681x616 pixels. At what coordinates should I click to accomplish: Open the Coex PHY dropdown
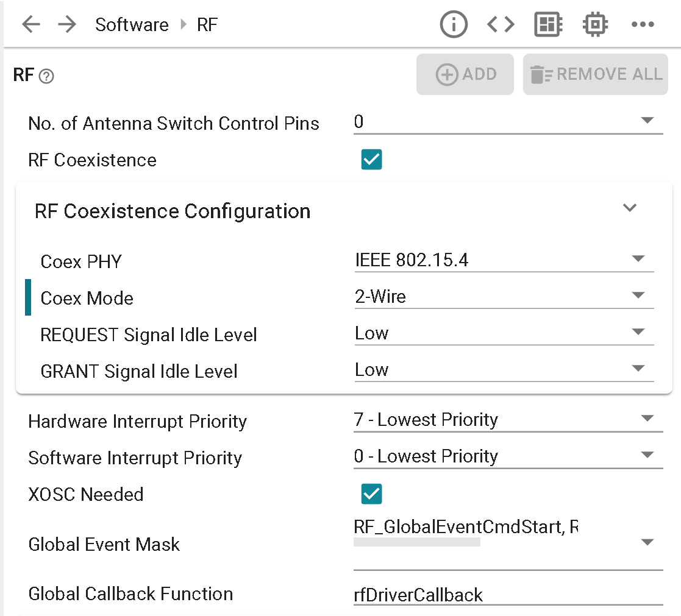pyautogui.click(x=638, y=258)
